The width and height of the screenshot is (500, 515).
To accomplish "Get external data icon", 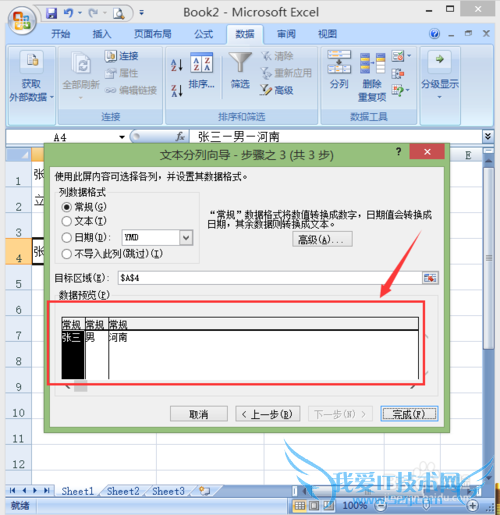I will click(32, 62).
